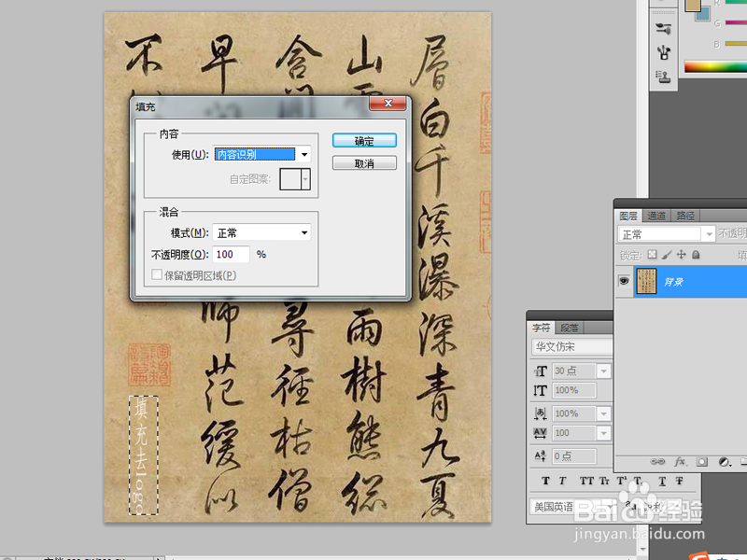Open the 模式 blend mode dropdown
The width and height of the screenshot is (747, 560).
point(262,232)
